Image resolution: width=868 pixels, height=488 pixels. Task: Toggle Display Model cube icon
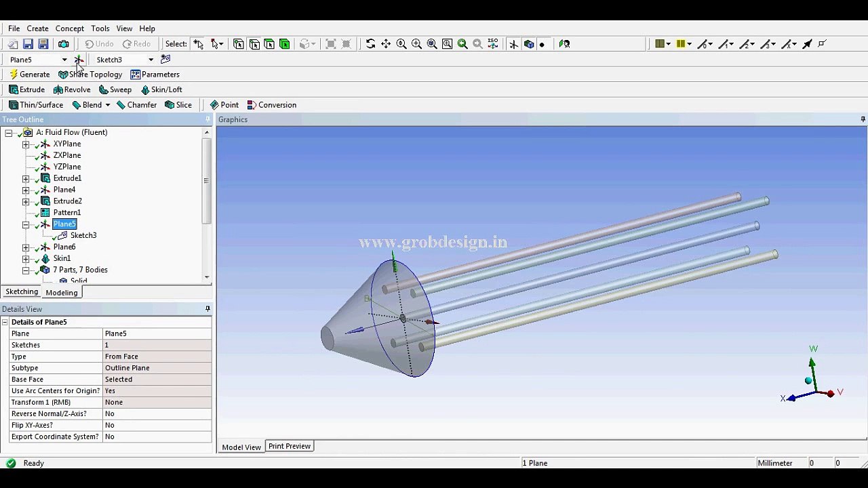pyautogui.click(x=529, y=44)
